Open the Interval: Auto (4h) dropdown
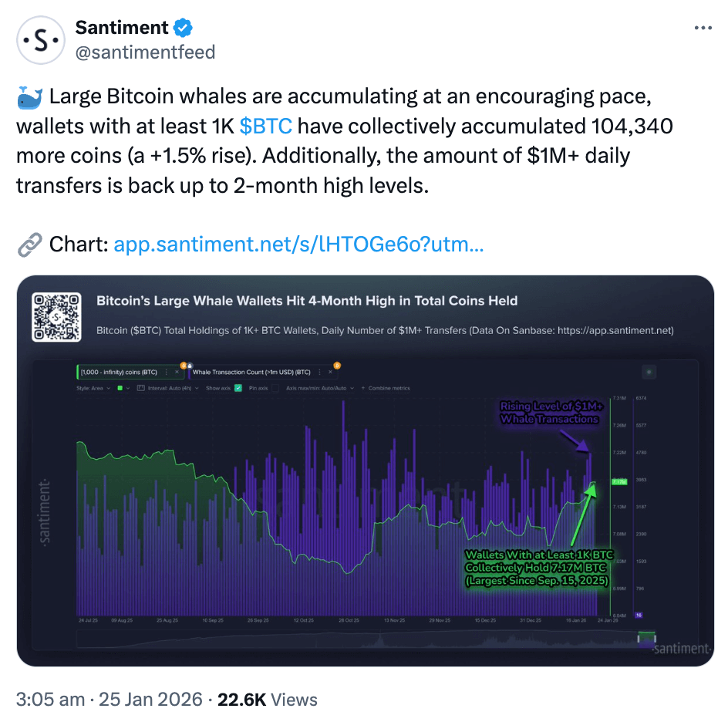 tap(168, 388)
